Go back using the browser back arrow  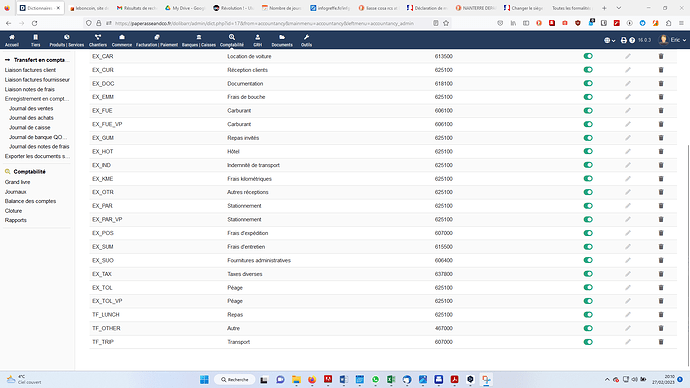click(8, 23)
